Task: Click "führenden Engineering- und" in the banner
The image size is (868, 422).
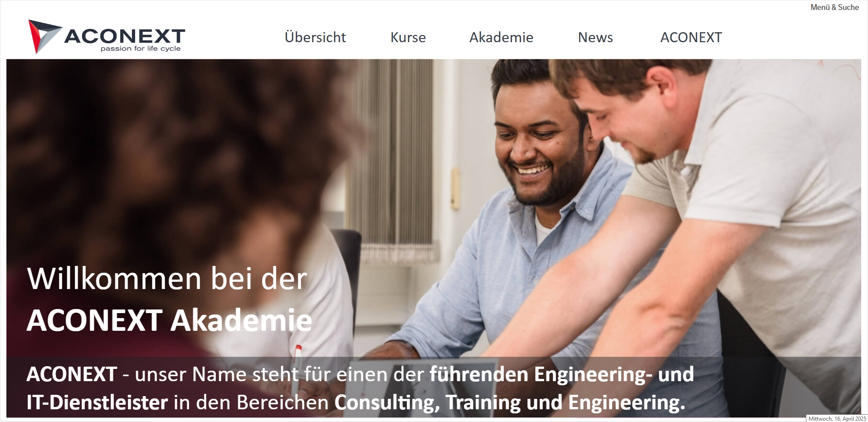Action: (x=561, y=375)
